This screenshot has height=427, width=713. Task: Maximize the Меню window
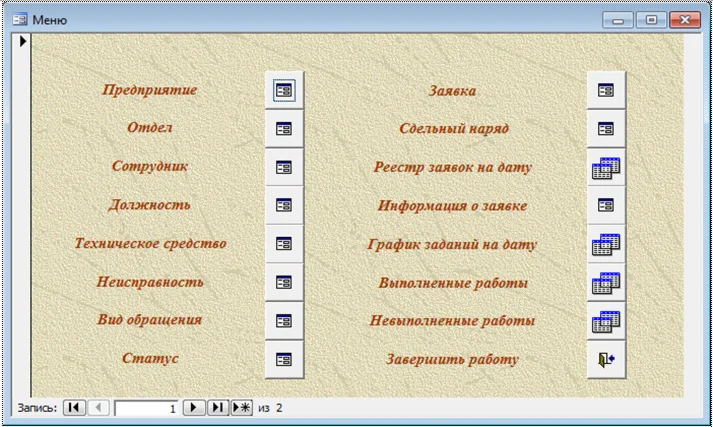pyautogui.click(x=651, y=20)
